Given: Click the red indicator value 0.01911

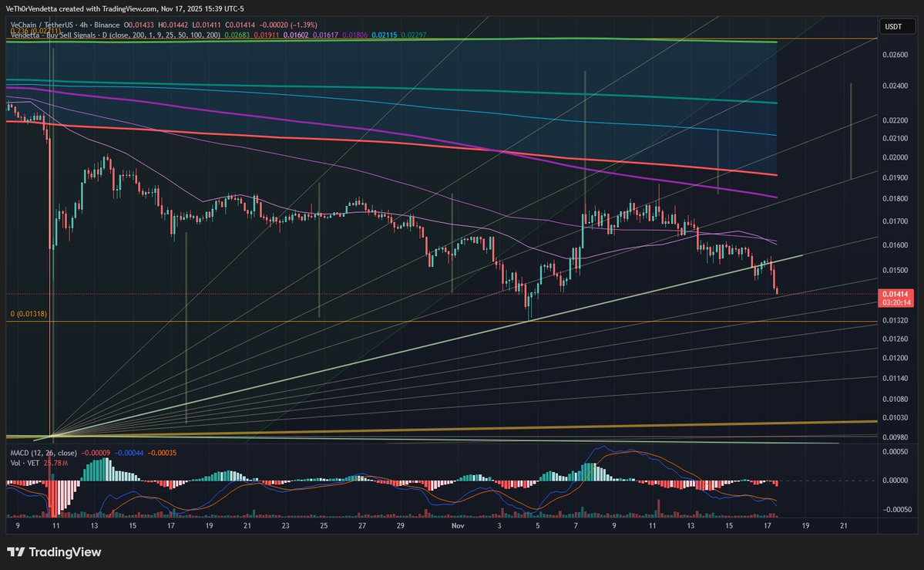Looking at the screenshot, I should [x=267, y=35].
